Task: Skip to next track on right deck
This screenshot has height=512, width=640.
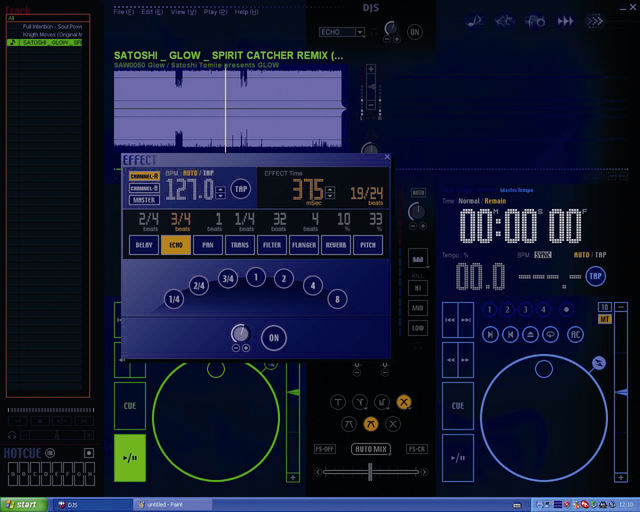Action: point(466,320)
